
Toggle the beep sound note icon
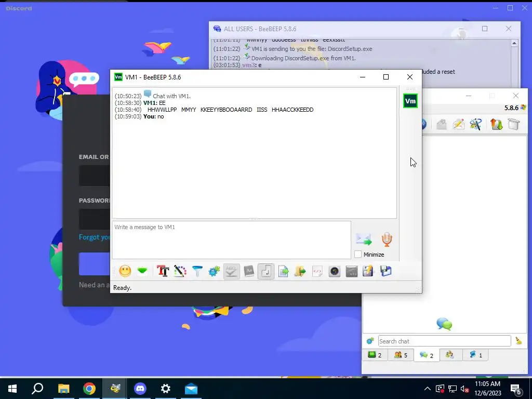coord(266,271)
